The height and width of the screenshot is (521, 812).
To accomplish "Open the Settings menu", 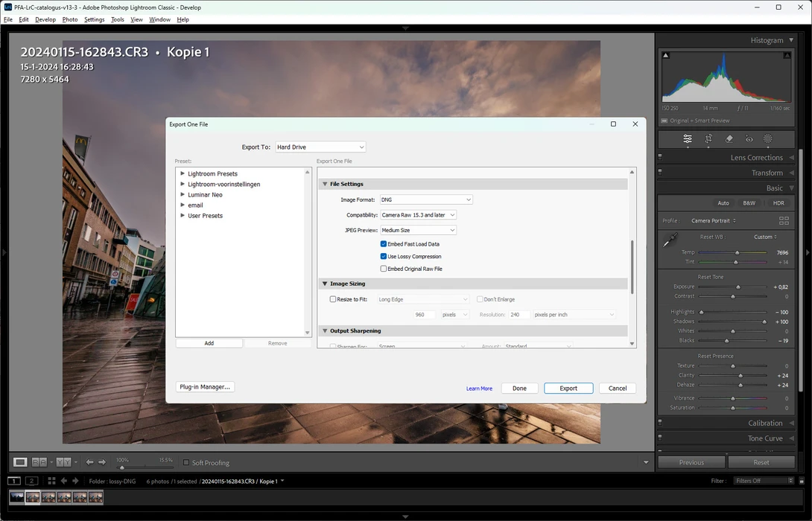I will click(94, 19).
